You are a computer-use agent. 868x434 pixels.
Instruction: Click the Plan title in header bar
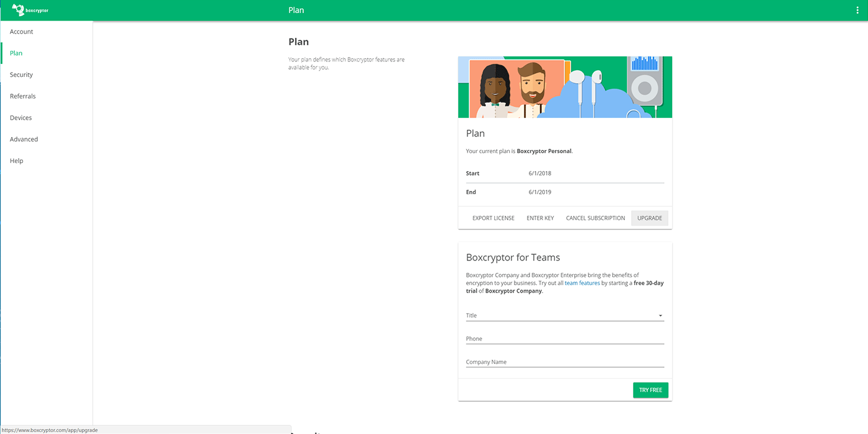pos(296,11)
